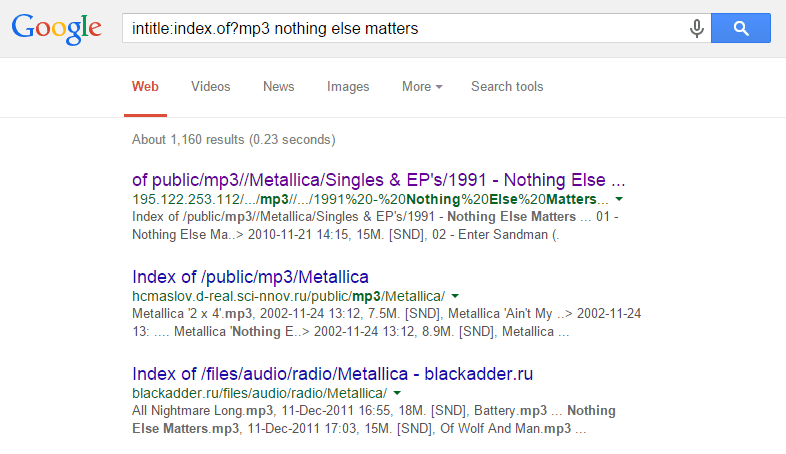Switch to the Web tab
This screenshot has width=786, height=454.
145,87
